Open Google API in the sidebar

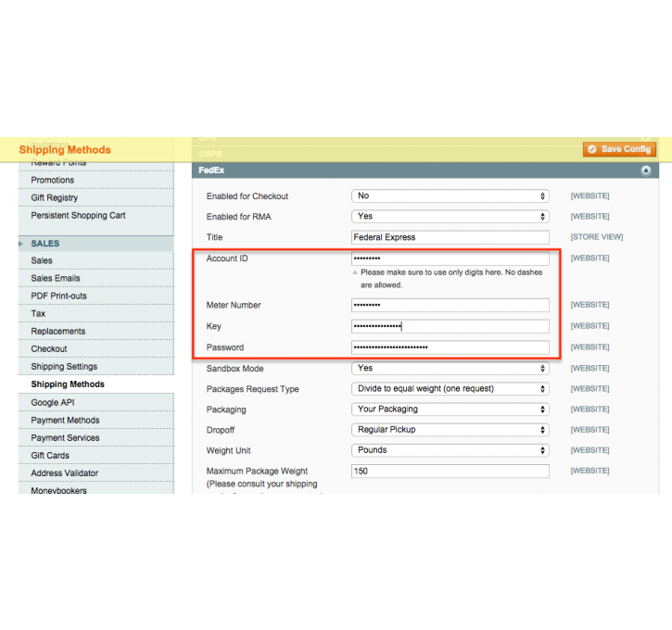[x=96, y=403]
